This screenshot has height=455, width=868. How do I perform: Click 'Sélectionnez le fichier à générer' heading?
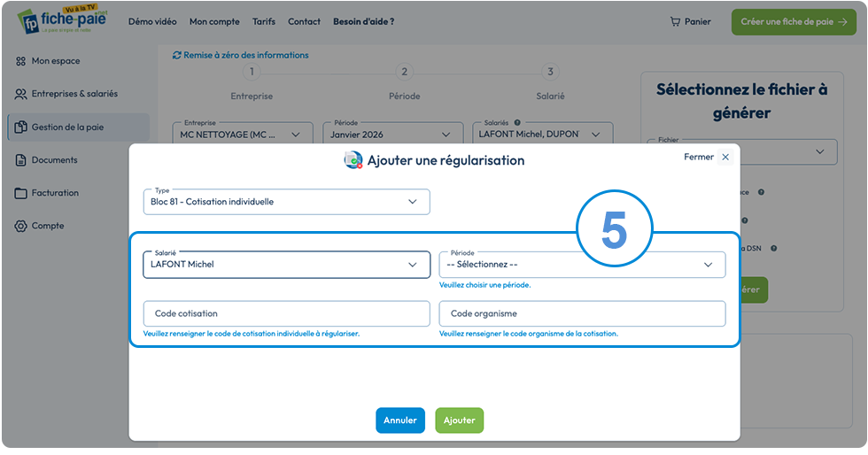point(742,101)
